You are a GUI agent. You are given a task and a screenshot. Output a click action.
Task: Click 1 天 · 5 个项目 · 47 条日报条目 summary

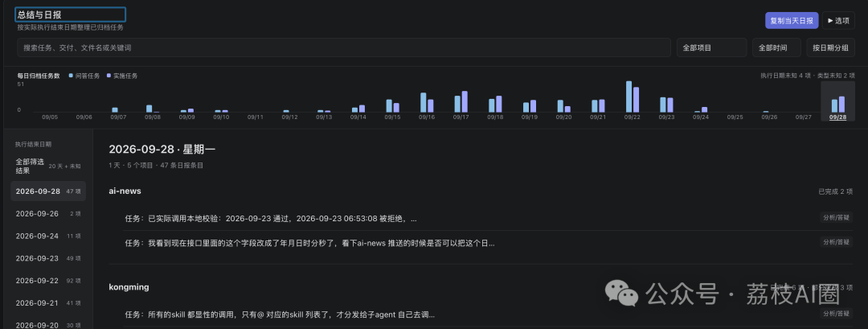[x=156, y=165]
